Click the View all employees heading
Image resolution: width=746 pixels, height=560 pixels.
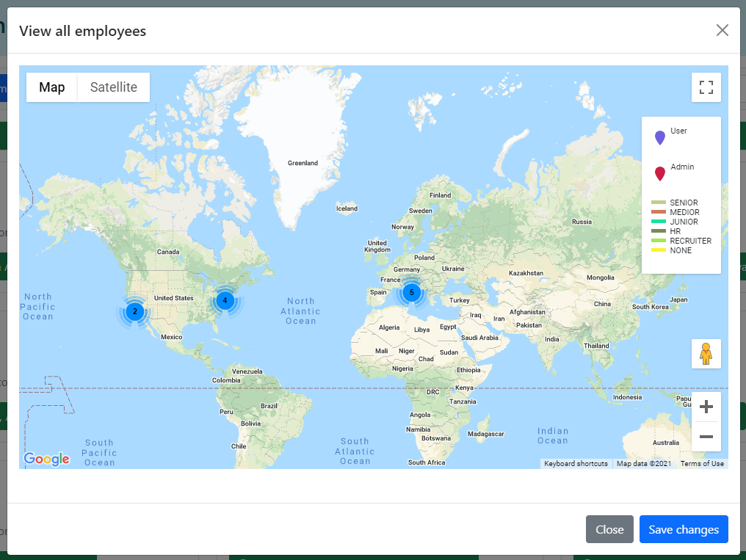pos(83,31)
